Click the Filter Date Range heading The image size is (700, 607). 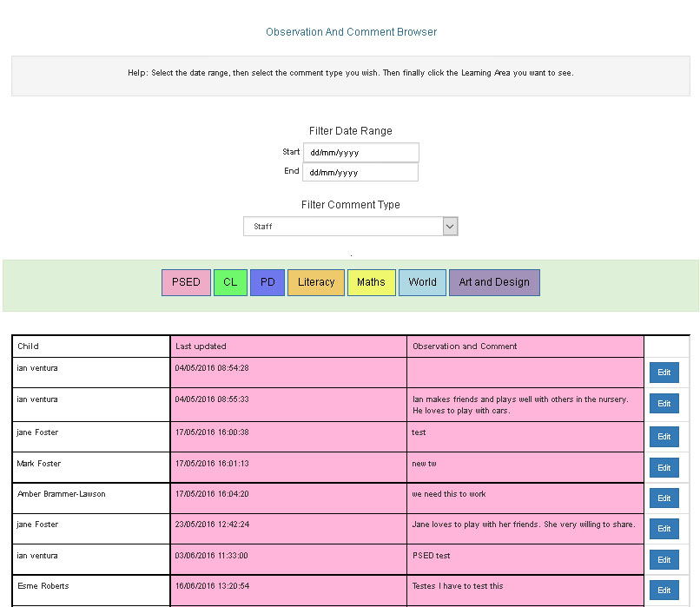pyautogui.click(x=351, y=131)
